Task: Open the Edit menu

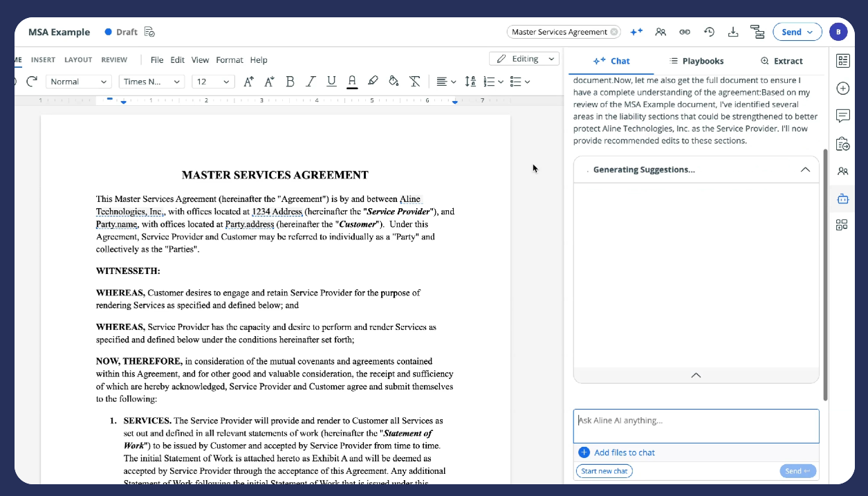Action: [x=178, y=60]
